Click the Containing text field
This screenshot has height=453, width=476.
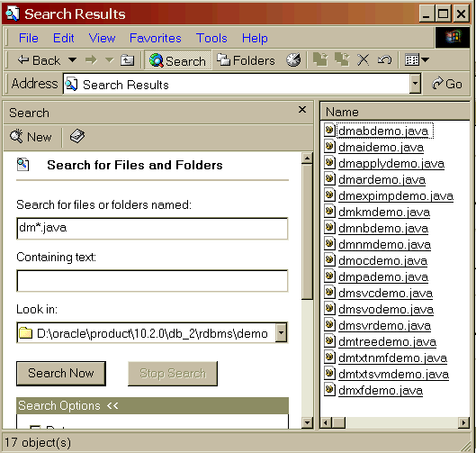coord(152,280)
